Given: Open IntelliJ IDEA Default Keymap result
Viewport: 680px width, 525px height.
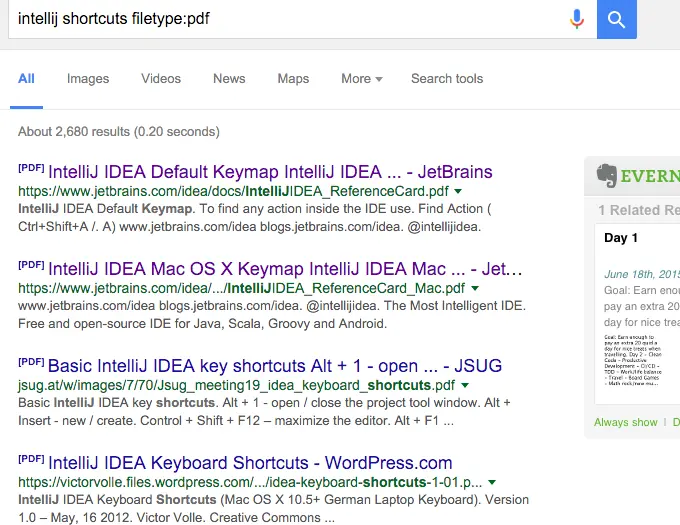Looking at the screenshot, I should (x=270, y=172).
